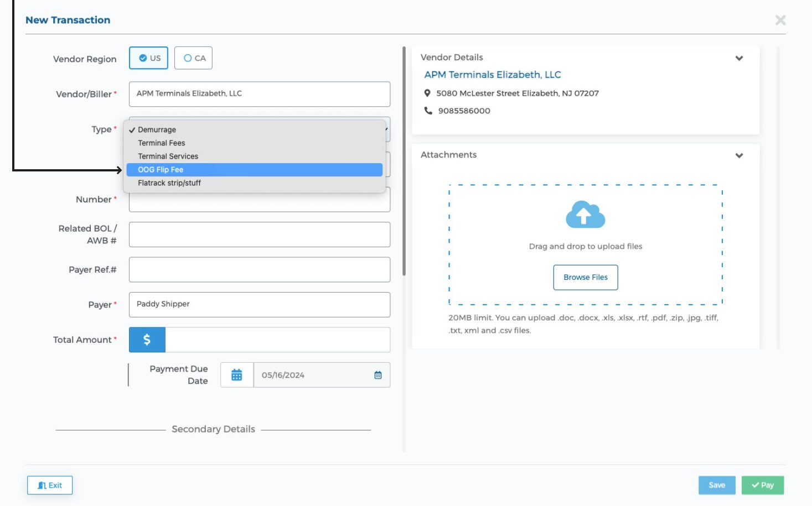Click the small calendar icon inside date field

tap(378, 375)
